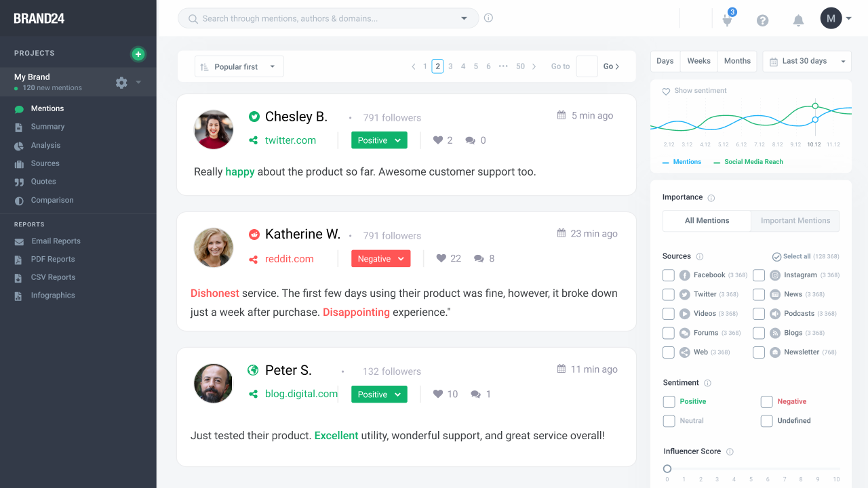This screenshot has height=488, width=868.
Task: Tick the Podcasts source checkbox
Action: point(759,314)
